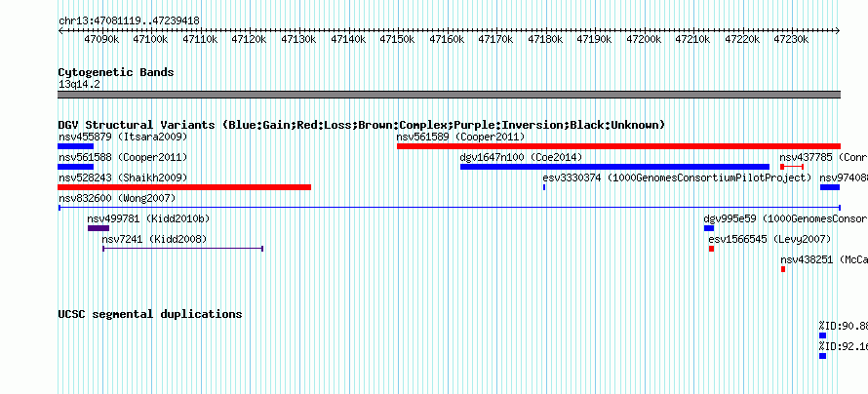Click the blue block under %ID:90.88
This screenshot has width=868, height=394.
(x=822, y=335)
